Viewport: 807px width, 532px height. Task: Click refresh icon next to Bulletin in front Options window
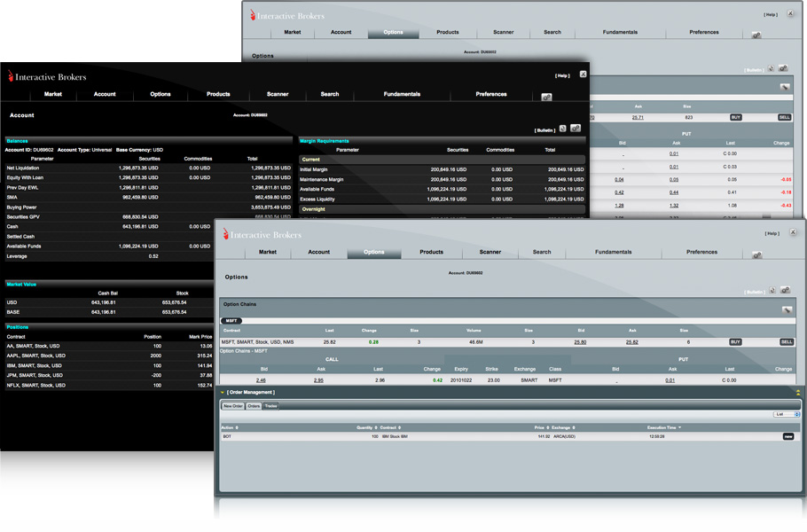772,291
